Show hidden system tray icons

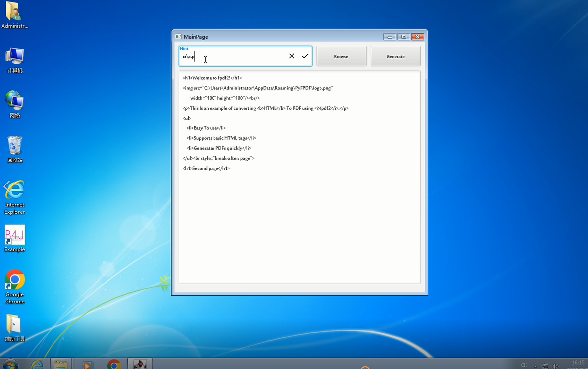coord(535,366)
